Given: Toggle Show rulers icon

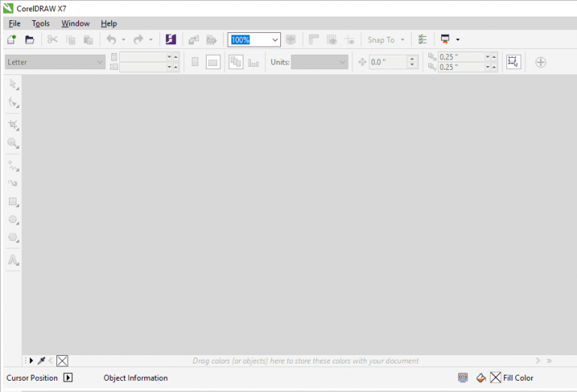Looking at the screenshot, I should [x=313, y=39].
